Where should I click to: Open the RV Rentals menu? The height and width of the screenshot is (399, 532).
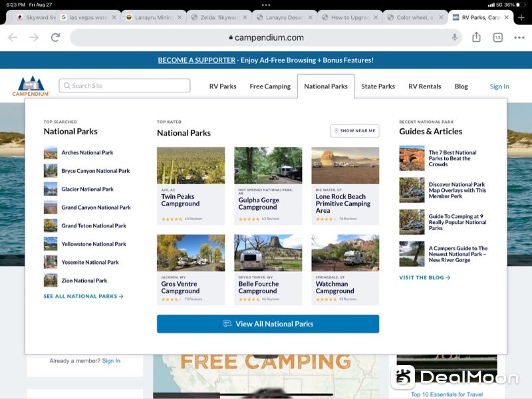point(425,86)
